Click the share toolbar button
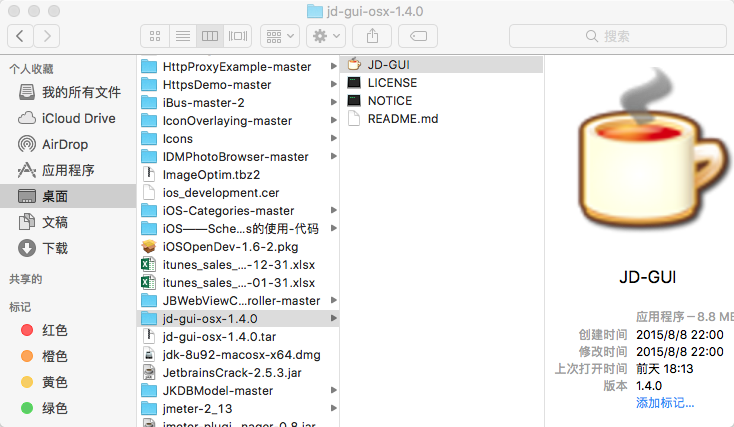 click(x=372, y=36)
